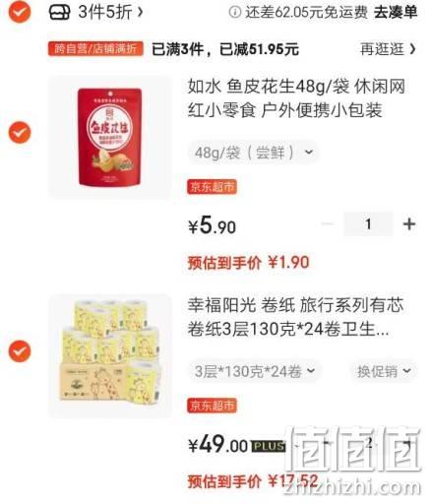
Task: Deselect the 幸福阳光 卷纸 item checkbox
Action: coord(20,351)
